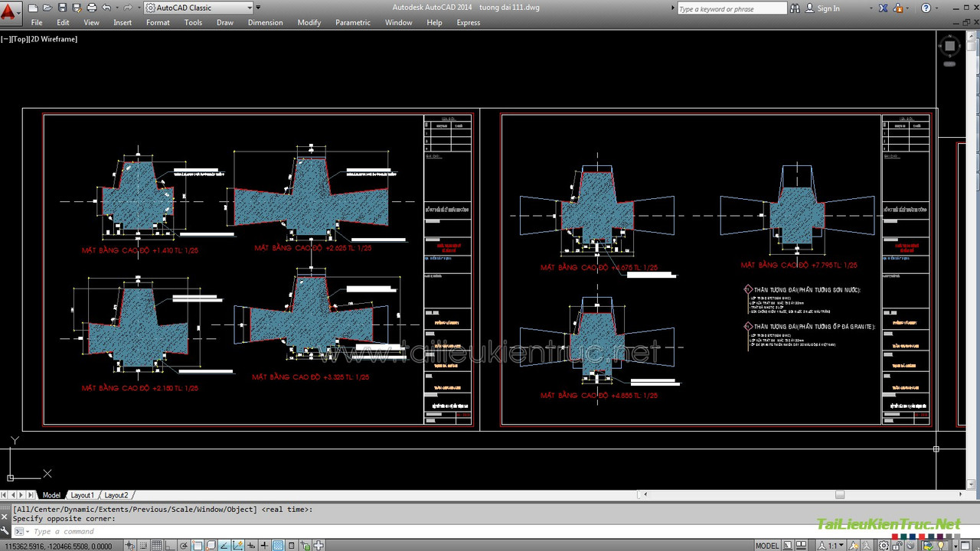980x551 pixels.
Task: Open the AutoCAD Classic workspace dropdown
Action: [198, 8]
